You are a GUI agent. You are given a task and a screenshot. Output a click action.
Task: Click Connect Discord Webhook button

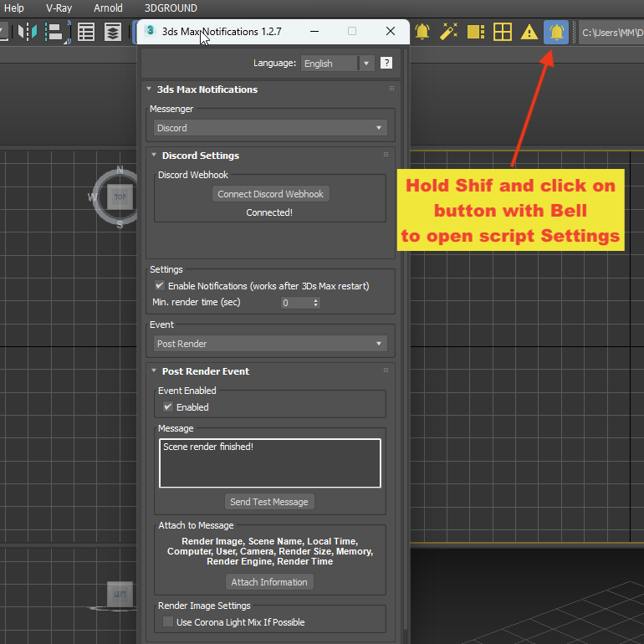pyautogui.click(x=271, y=194)
